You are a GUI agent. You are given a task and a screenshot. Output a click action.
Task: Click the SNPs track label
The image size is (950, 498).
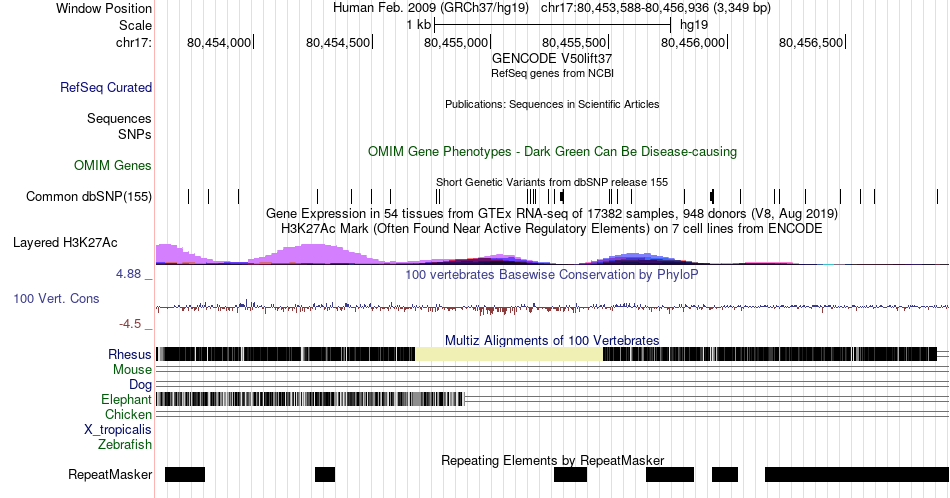(x=135, y=134)
